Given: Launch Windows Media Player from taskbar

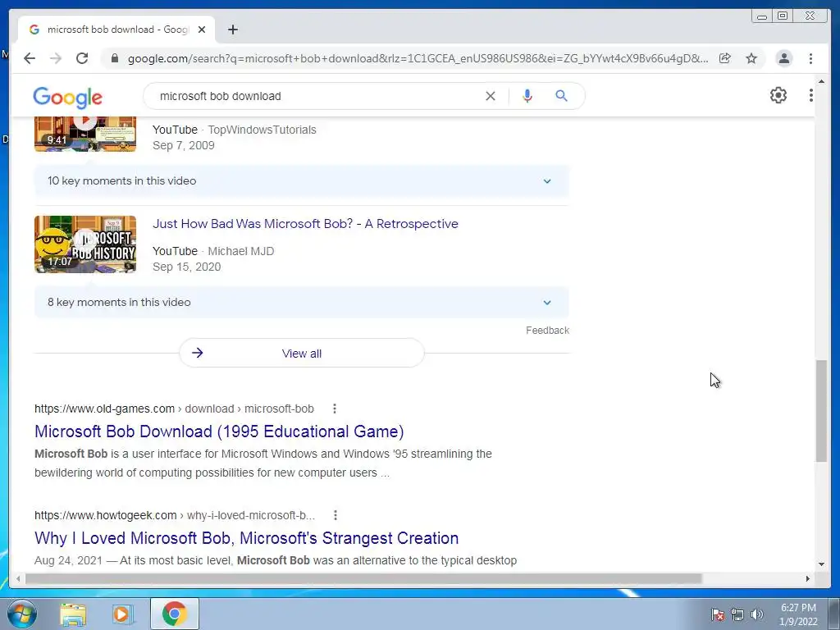Looking at the screenshot, I should [121, 614].
